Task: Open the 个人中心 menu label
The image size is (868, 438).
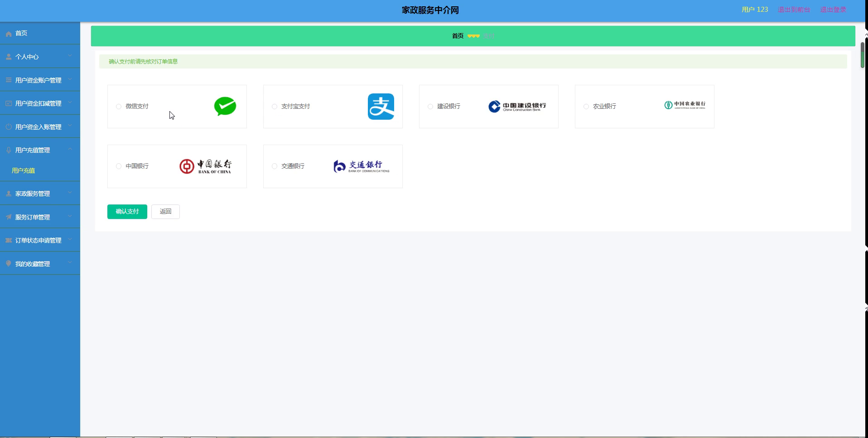Action: (x=27, y=57)
